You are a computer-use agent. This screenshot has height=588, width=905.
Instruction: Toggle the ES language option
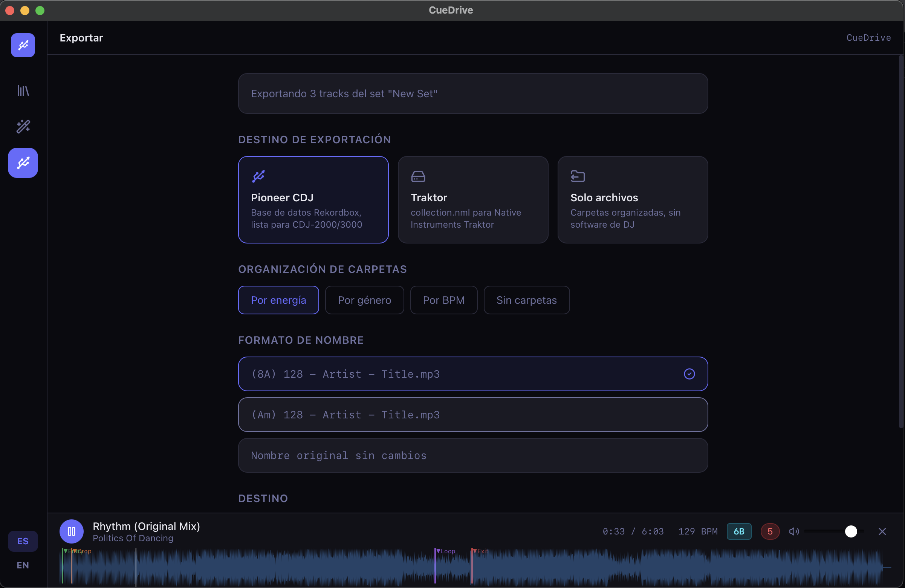[x=23, y=541]
